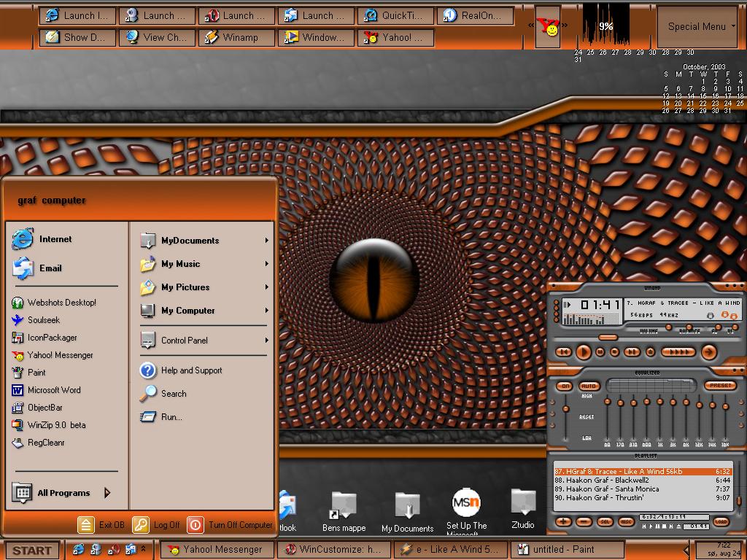The height and width of the screenshot is (560, 747).
Task: Open the Soulseek program icon
Action: pyautogui.click(x=18, y=320)
